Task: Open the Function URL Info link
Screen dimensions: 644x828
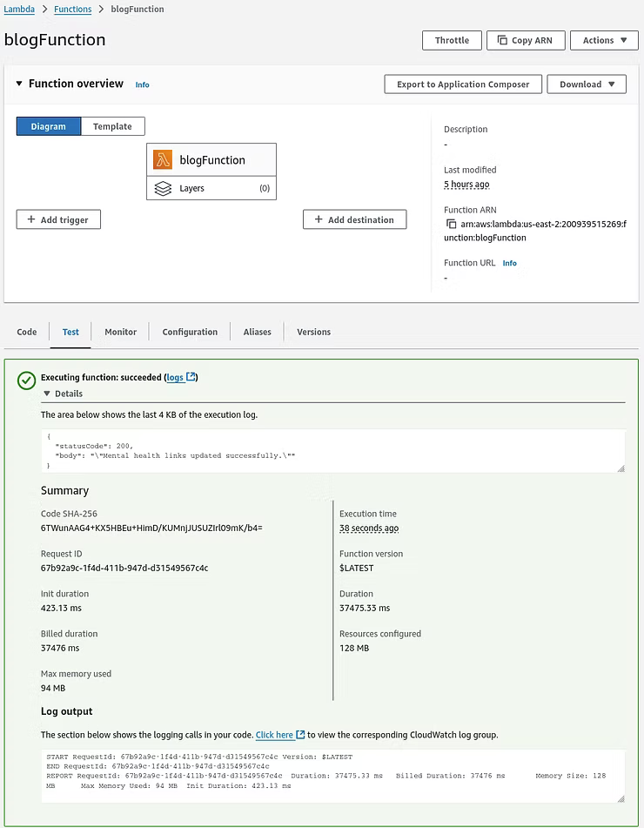Action: point(509,263)
